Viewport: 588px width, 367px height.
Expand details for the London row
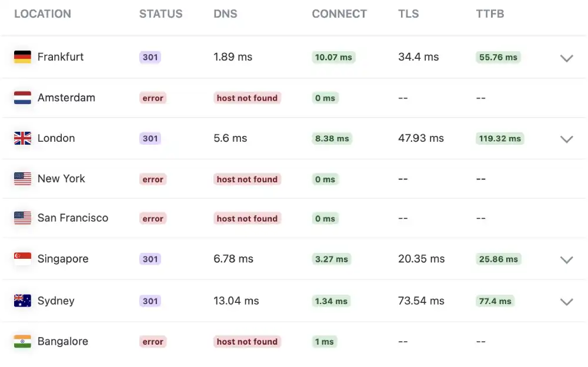[x=566, y=139]
